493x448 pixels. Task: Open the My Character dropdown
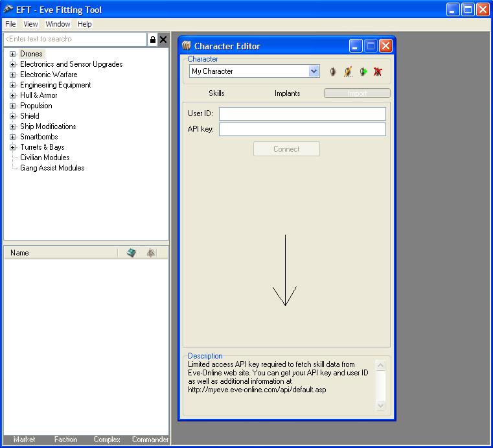[x=314, y=71]
